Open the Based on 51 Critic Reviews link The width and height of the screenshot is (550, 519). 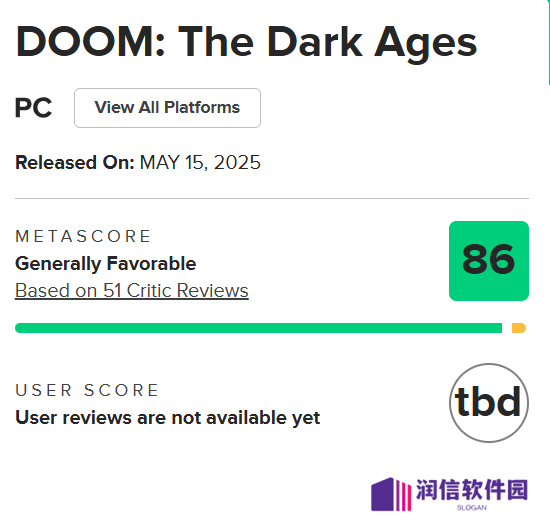click(x=132, y=291)
